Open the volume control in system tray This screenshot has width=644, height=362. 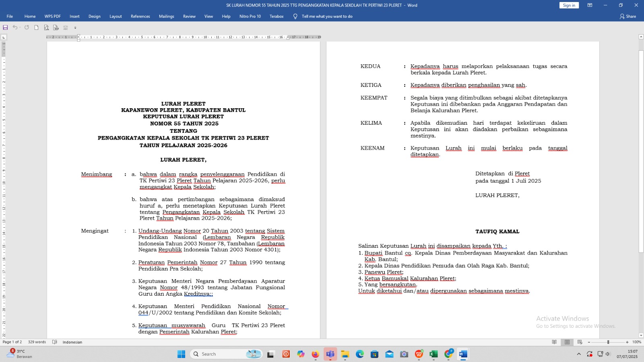(608, 354)
